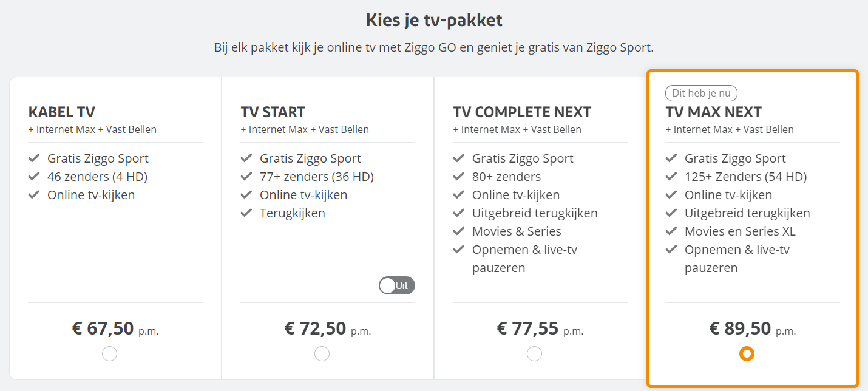Enable the Uit toggle switch in TV START

397,285
